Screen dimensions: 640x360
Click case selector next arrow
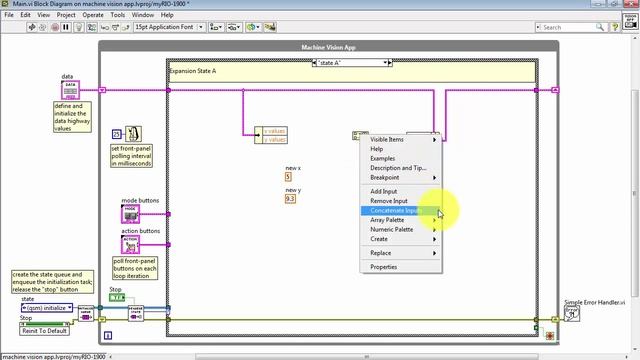pos(390,63)
